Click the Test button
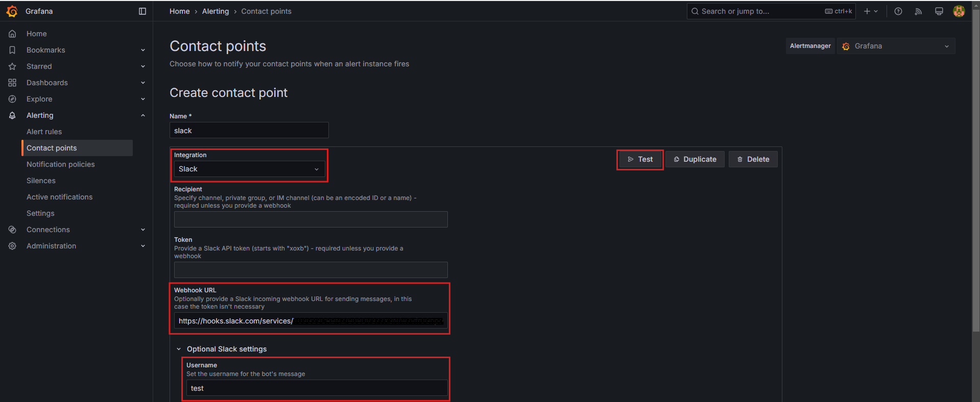This screenshot has height=402, width=980. tap(640, 159)
